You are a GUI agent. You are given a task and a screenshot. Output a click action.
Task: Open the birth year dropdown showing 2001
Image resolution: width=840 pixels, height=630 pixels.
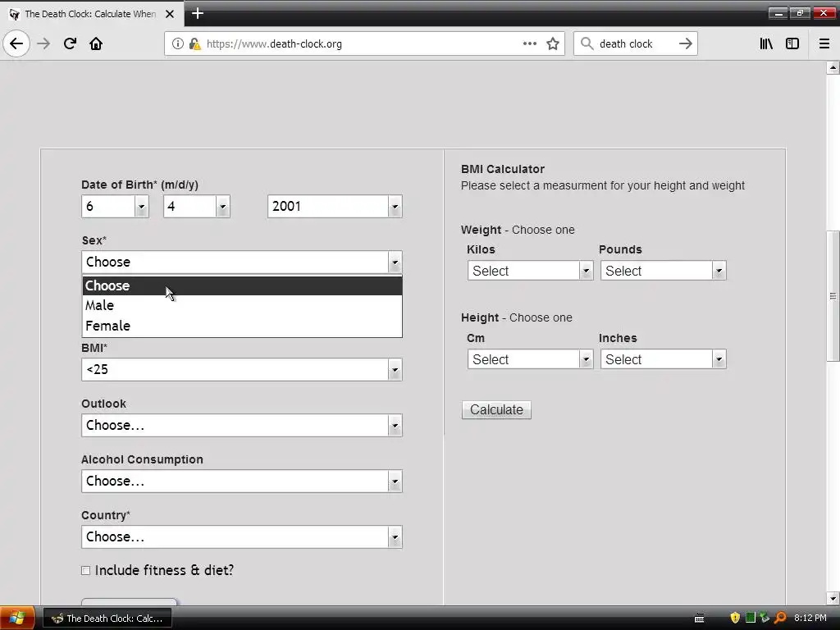[x=335, y=206]
